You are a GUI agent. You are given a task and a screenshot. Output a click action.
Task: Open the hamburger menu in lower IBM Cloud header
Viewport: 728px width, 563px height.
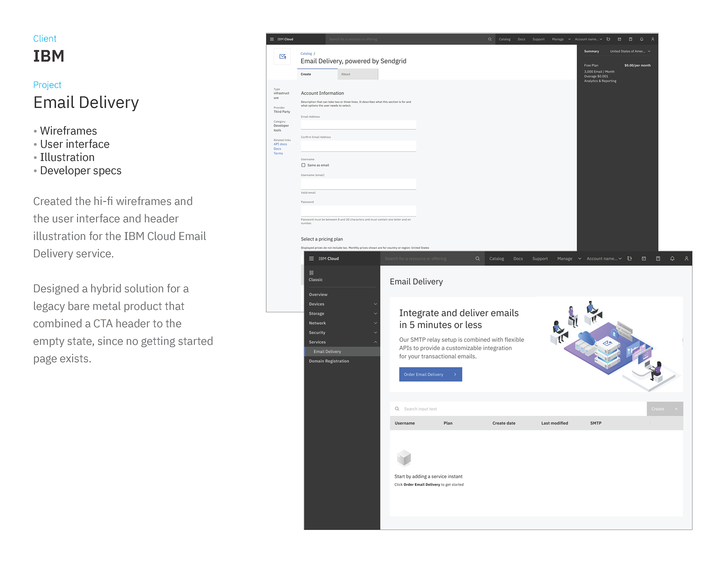click(311, 258)
